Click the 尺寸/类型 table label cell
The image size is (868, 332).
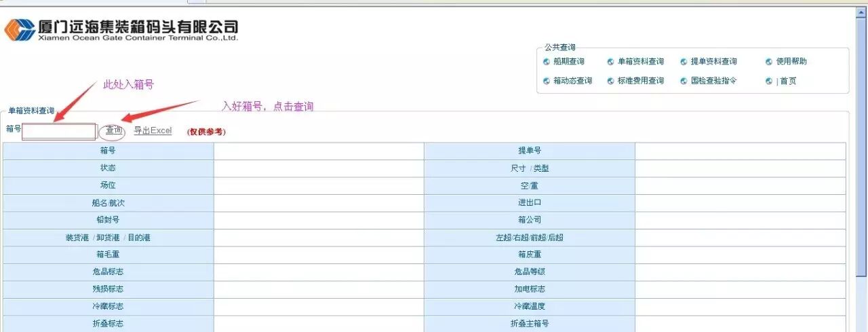point(530,168)
